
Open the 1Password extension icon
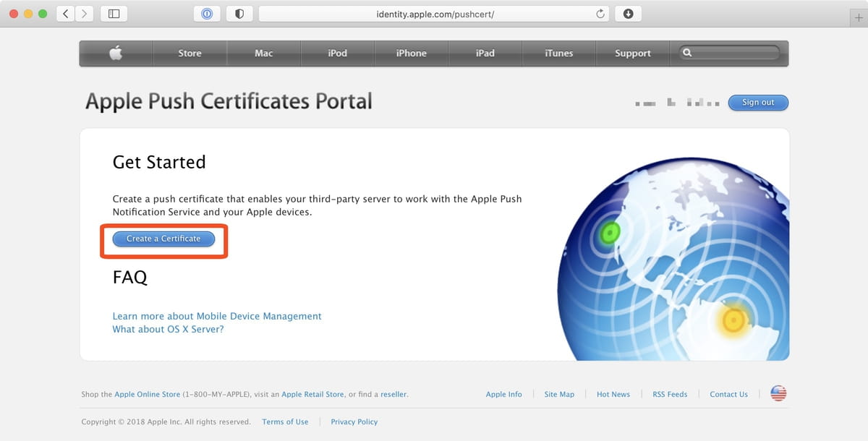[x=207, y=14]
